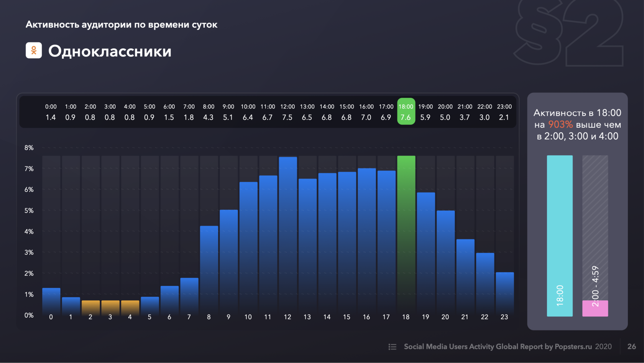Select the 17:00 header value 6.9
This screenshot has height=363, width=644.
pos(386,117)
